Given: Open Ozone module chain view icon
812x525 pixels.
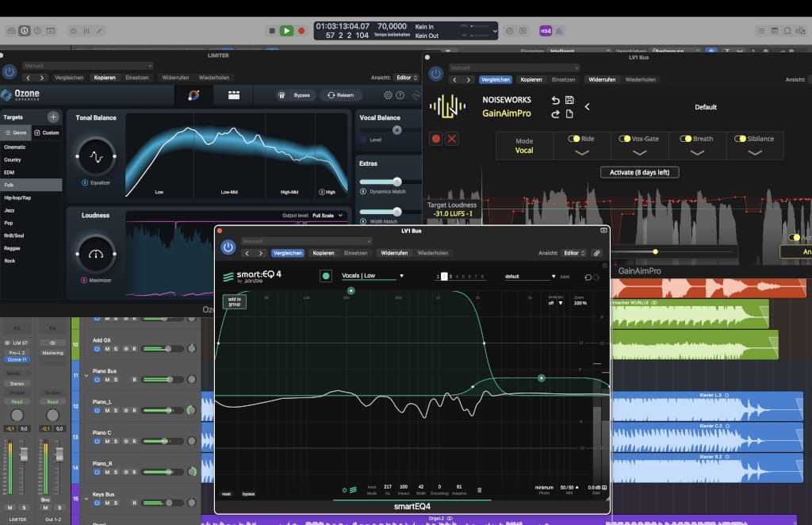Looking at the screenshot, I should coord(234,95).
